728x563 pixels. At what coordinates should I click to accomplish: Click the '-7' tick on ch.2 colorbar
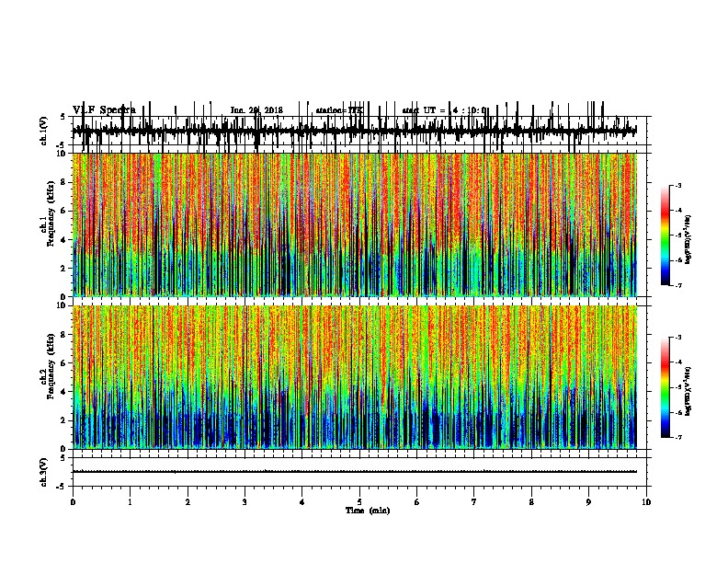(678, 437)
